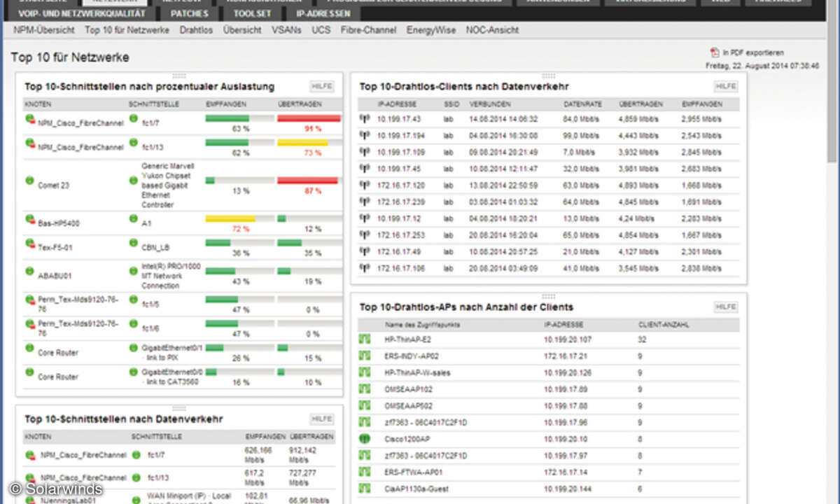Click the interface status icon beside A1
Screen dimensions: 840x504
133,218
